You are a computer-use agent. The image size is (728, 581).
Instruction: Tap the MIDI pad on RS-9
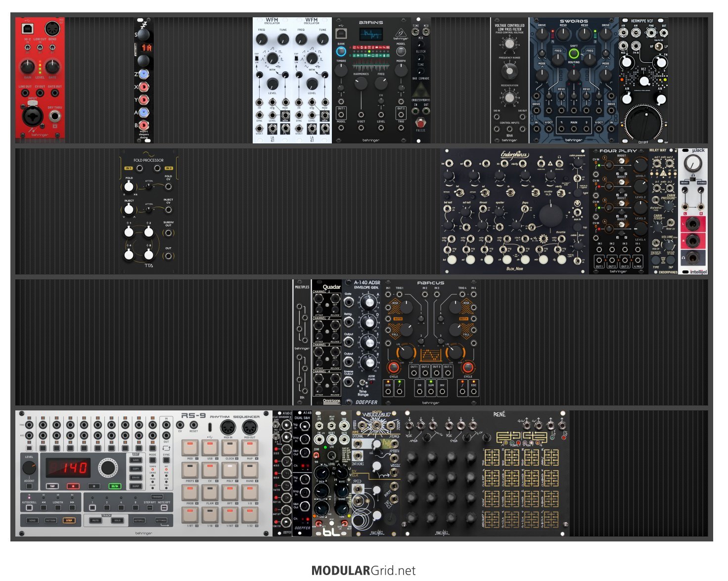point(190,448)
